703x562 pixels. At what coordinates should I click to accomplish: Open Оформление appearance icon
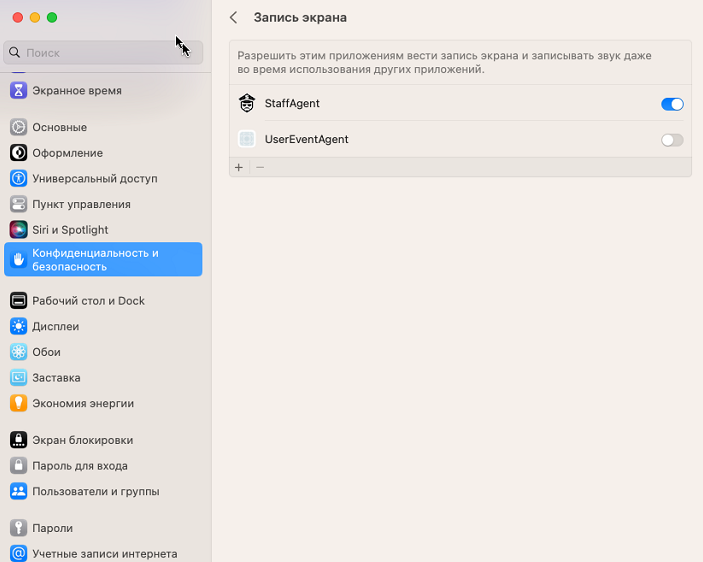(18, 153)
